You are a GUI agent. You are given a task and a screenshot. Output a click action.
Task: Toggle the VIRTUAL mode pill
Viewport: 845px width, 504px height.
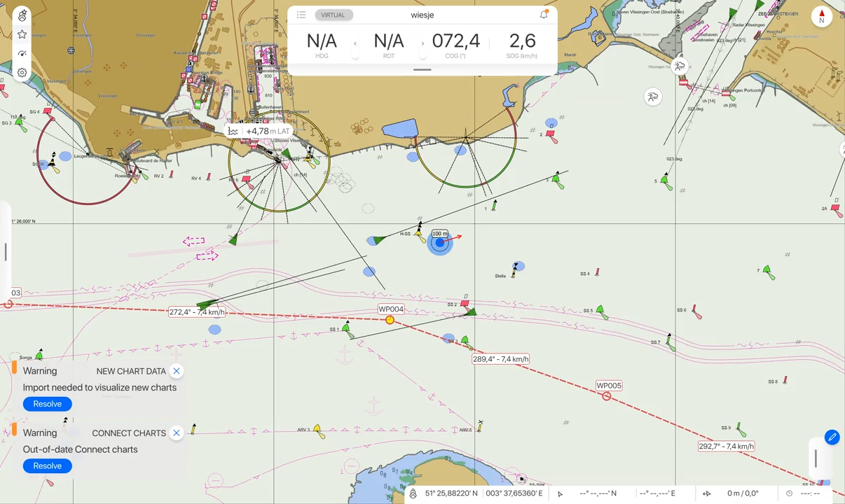click(x=334, y=15)
